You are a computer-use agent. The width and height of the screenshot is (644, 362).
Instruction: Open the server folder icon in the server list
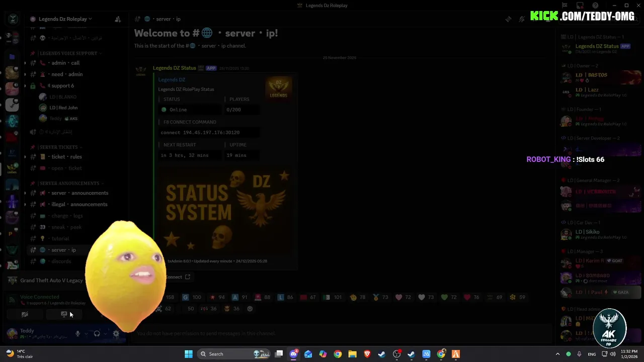[12, 57]
